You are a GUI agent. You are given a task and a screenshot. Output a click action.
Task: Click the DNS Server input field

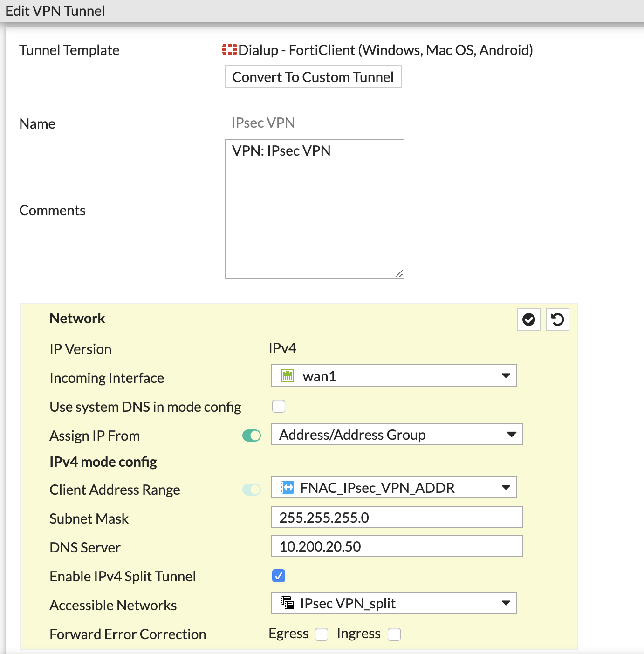(397, 546)
